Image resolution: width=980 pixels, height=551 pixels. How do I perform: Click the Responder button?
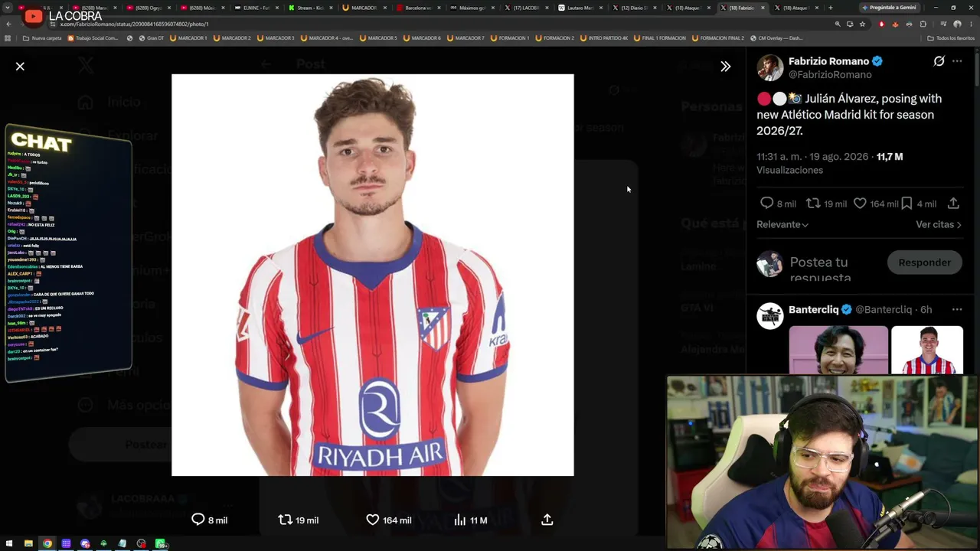pos(924,262)
